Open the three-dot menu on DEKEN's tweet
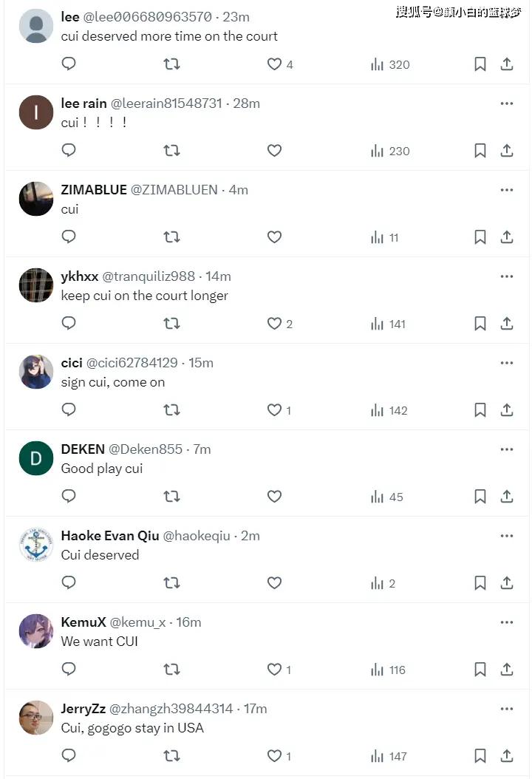 [x=506, y=449]
